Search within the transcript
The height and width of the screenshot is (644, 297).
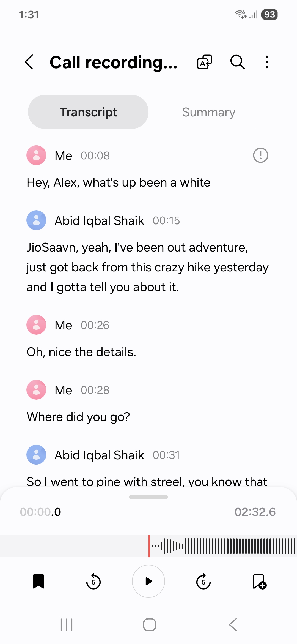pos(237,62)
